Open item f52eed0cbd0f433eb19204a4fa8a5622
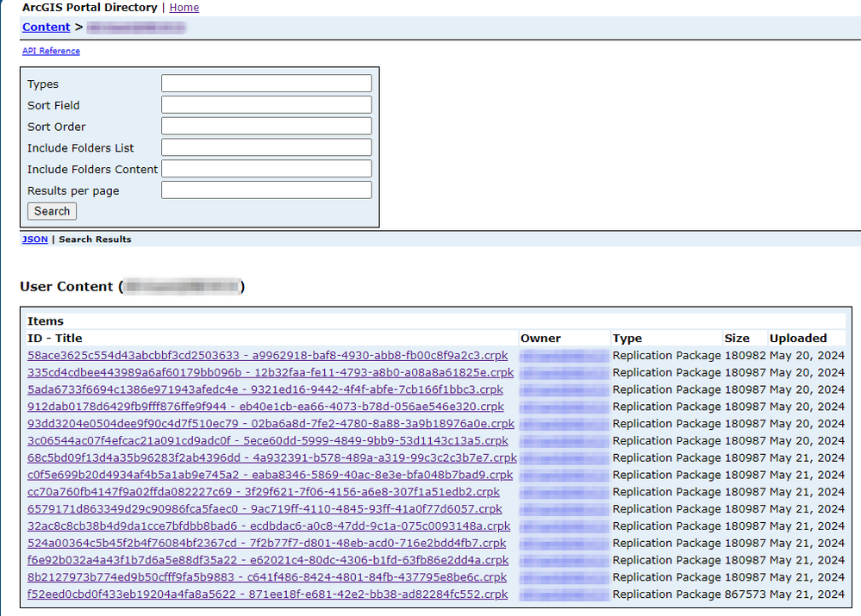Screen dimensions: 861x616 pyautogui.click(x=267, y=594)
